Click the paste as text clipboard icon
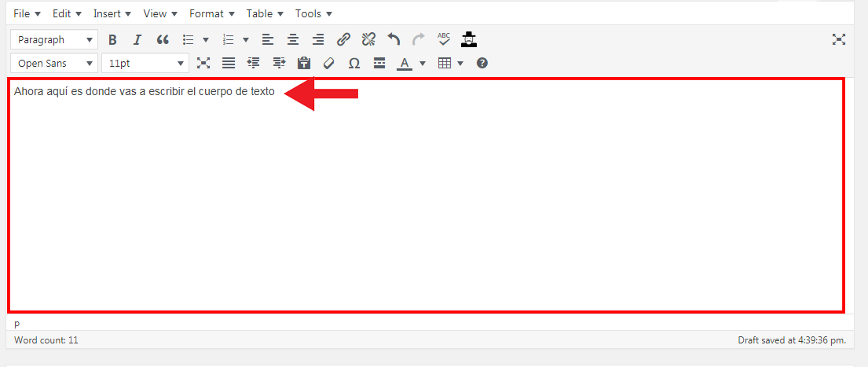 click(x=304, y=63)
